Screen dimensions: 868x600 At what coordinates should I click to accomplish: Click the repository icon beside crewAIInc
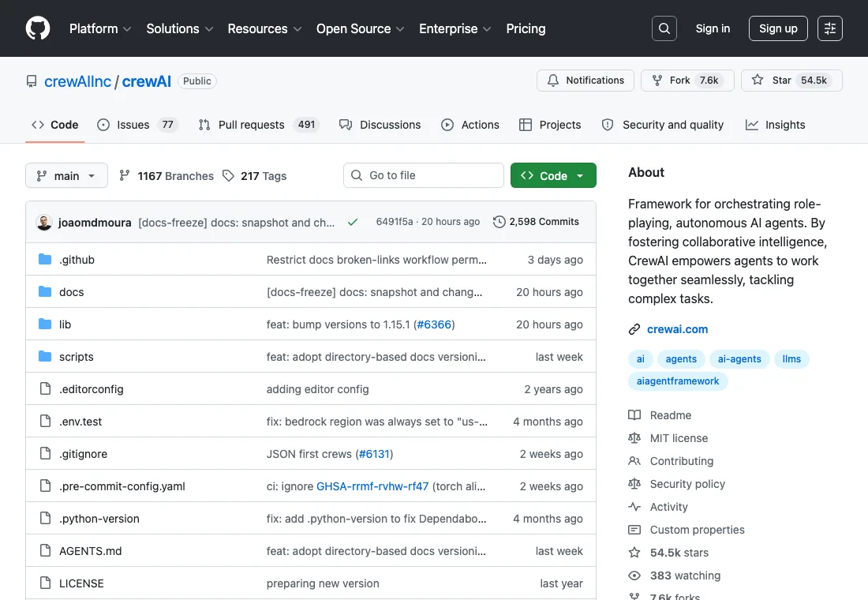[x=32, y=81]
